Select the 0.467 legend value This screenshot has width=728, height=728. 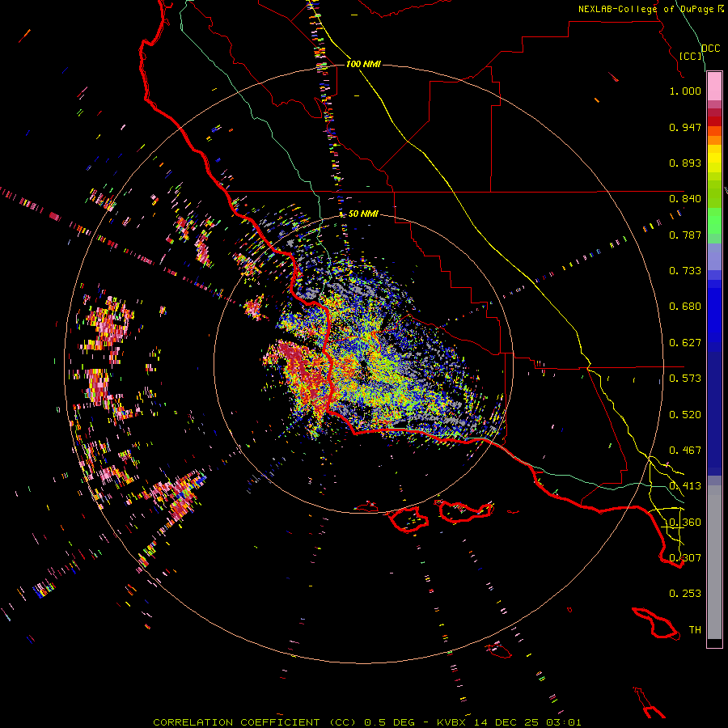click(x=685, y=451)
